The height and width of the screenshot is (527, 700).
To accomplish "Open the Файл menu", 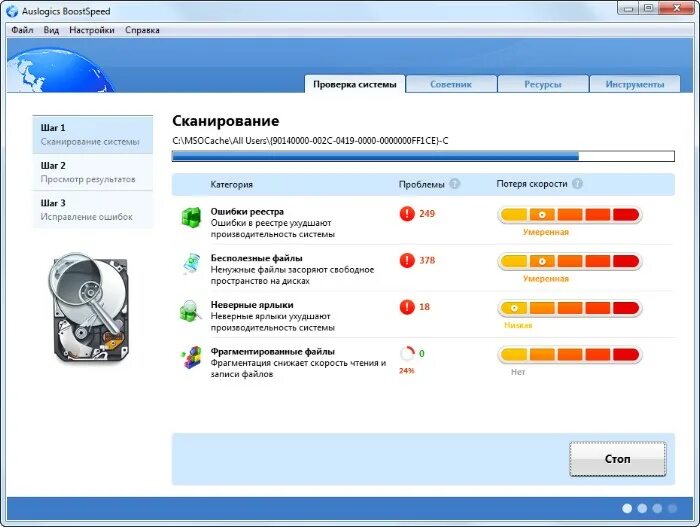I will [x=22, y=30].
